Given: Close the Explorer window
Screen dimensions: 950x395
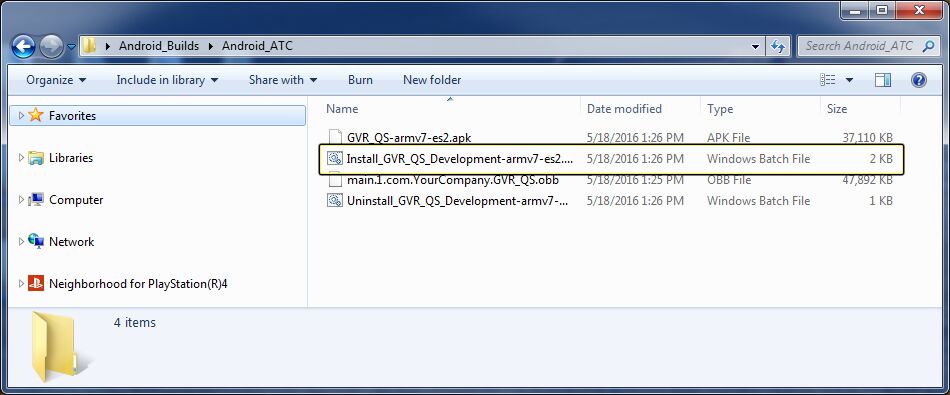Looking at the screenshot, I should coord(918,9).
